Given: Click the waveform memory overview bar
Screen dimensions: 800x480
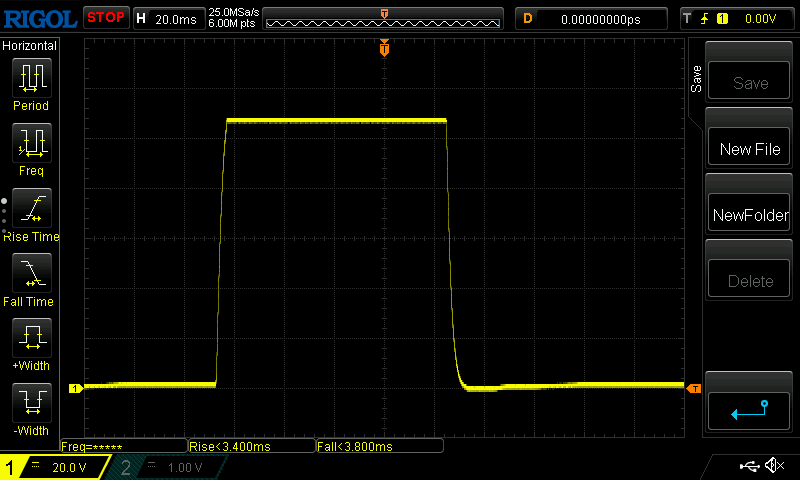Looking at the screenshot, I should (383, 20).
